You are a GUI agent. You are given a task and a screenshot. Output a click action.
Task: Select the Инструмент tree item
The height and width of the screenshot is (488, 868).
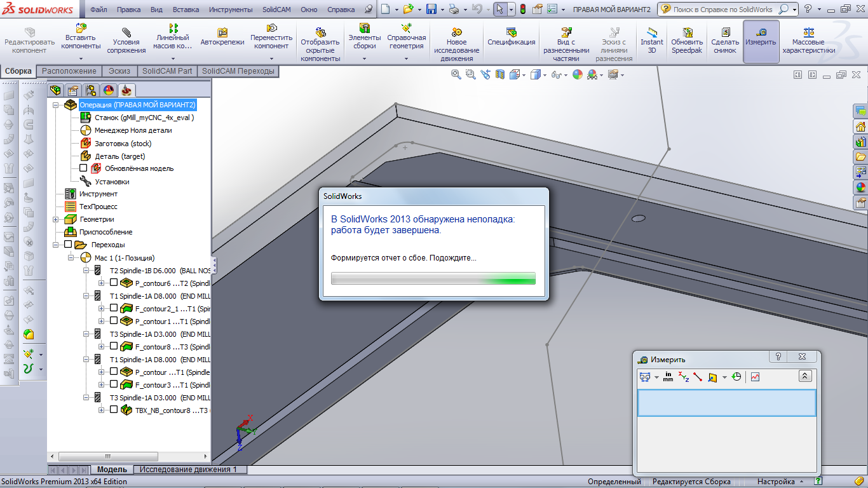point(98,194)
